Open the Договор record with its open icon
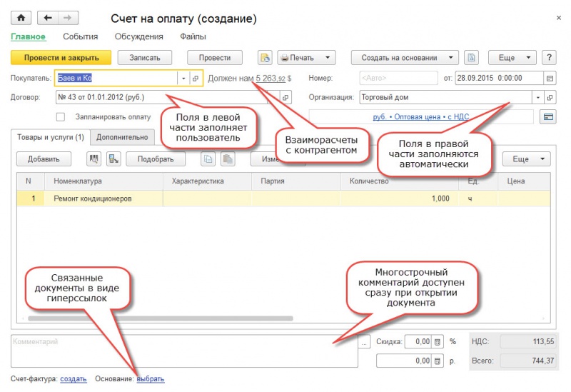This screenshot has width=571, height=392. 285,97
